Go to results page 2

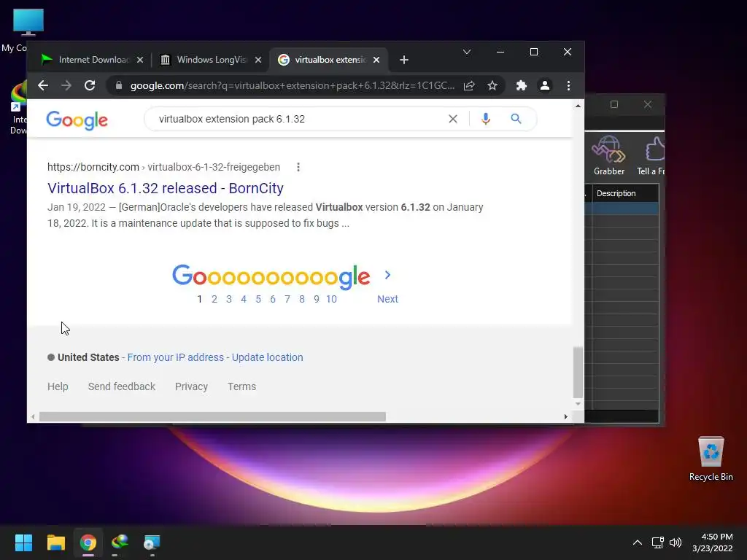tap(214, 299)
